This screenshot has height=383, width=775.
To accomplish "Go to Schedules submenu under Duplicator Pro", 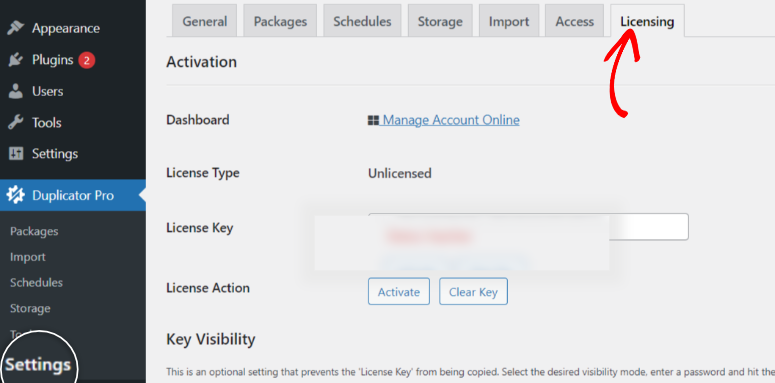I will (37, 283).
